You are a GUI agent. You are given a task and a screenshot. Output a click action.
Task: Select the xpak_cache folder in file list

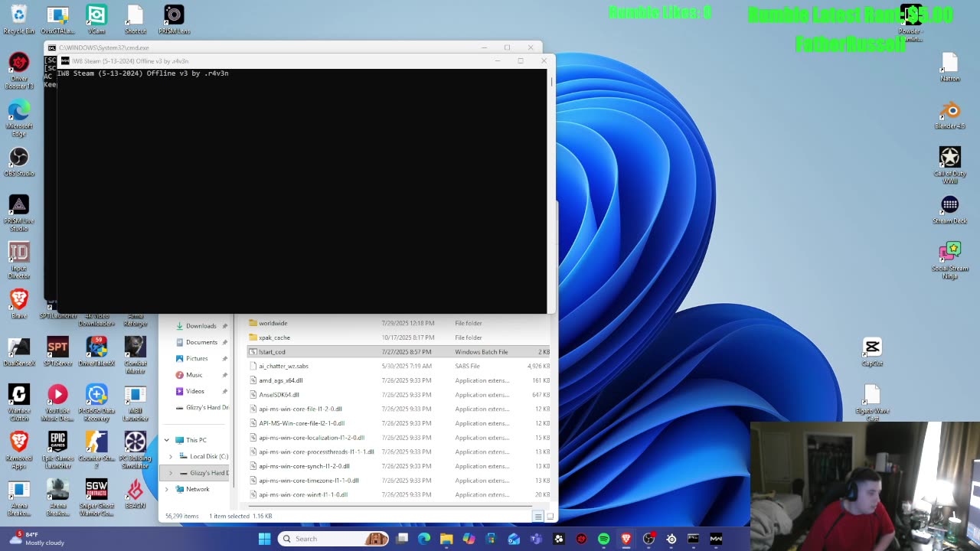pyautogui.click(x=274, y=337)
